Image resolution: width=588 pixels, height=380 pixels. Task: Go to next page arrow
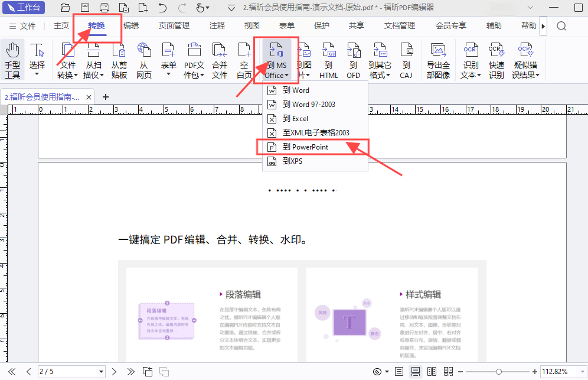pos(115,372)
